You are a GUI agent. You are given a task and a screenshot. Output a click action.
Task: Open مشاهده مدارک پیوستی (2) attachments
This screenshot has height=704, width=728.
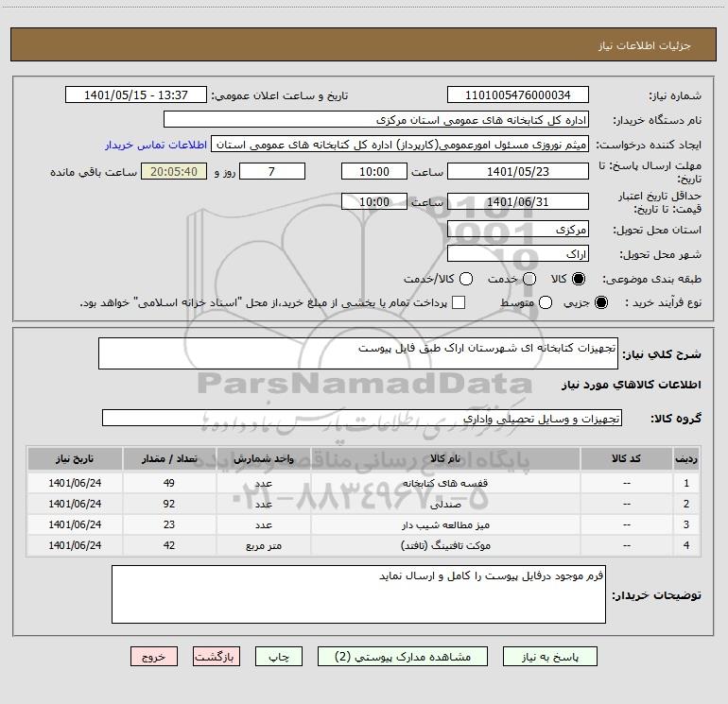pos(403,657)
